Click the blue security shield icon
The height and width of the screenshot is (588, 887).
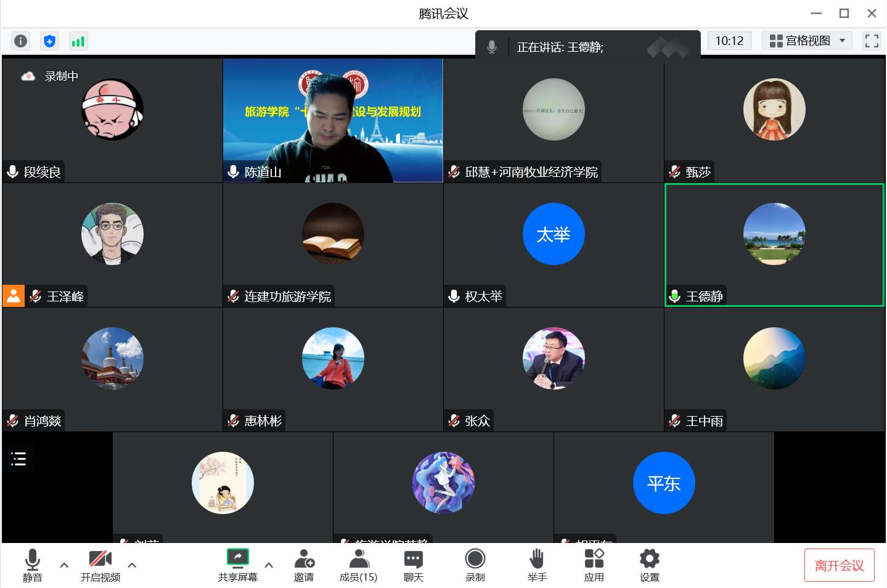[49, 41]
